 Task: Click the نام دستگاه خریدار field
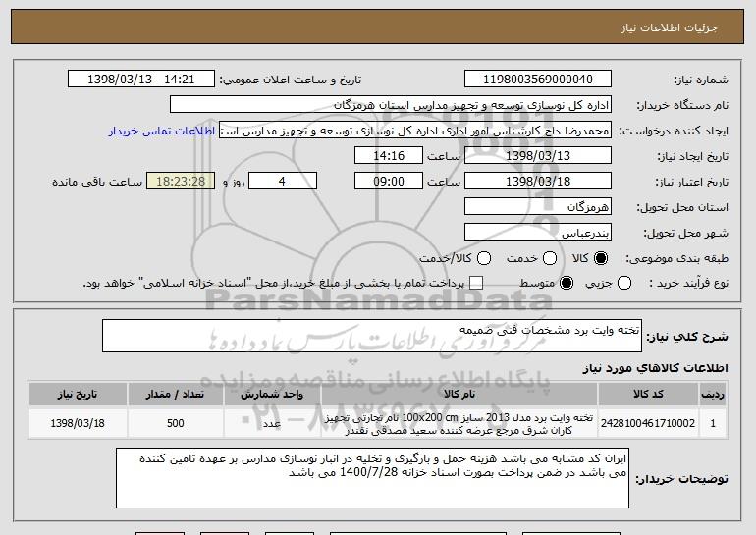pyautogui.click(x=391, y=105)
